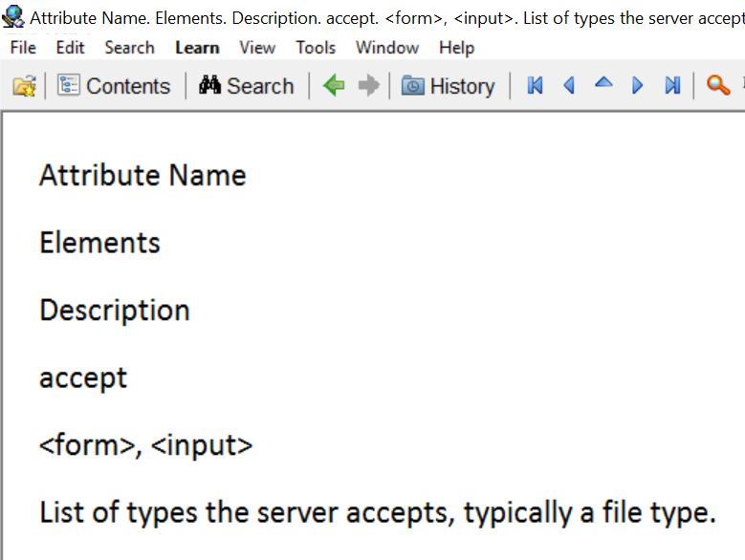745x560 pixels.
Task: Open the File menu
Action: point(23,48)
